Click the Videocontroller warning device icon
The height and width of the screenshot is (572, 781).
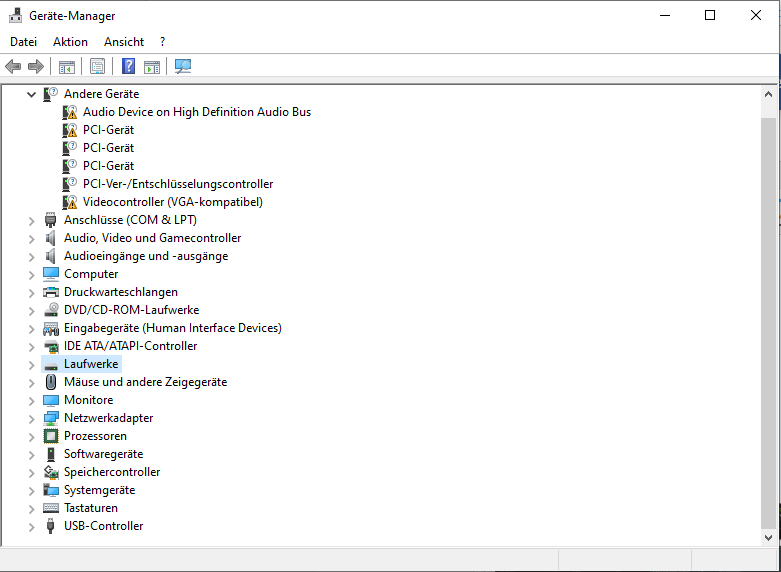[x=70, y=202]
